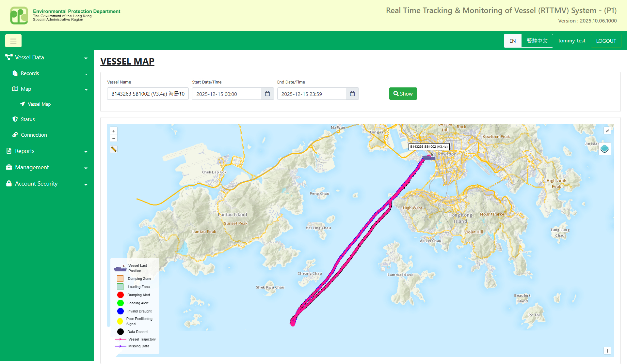627x364 pixels.
Task: Open the map layers switcher
Action: click(604, 149)
